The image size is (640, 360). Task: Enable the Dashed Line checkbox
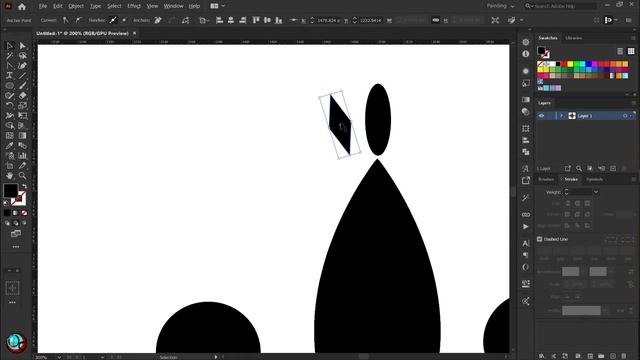tap(539, 239)
